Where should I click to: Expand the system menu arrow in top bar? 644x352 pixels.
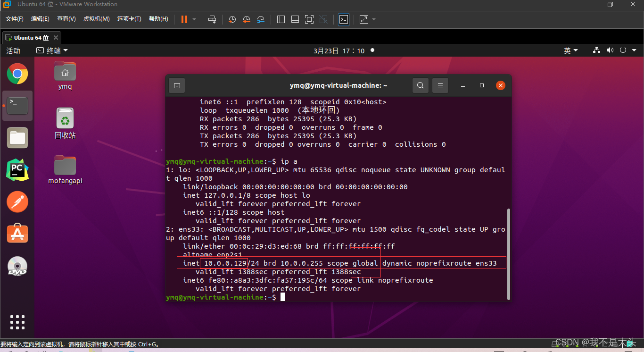pyautogui.click(x=634, y=50)
